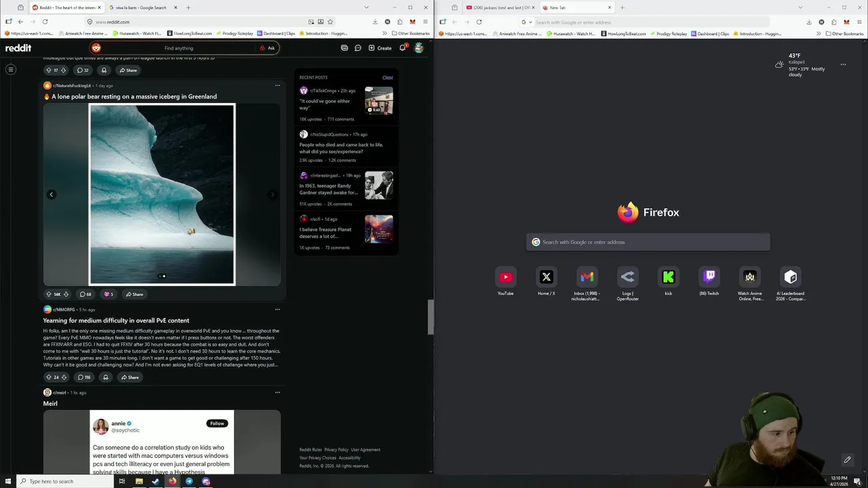Open Steam from the Windows taskbar
This screenshot has height=488, width=868.
coord(155,481)
